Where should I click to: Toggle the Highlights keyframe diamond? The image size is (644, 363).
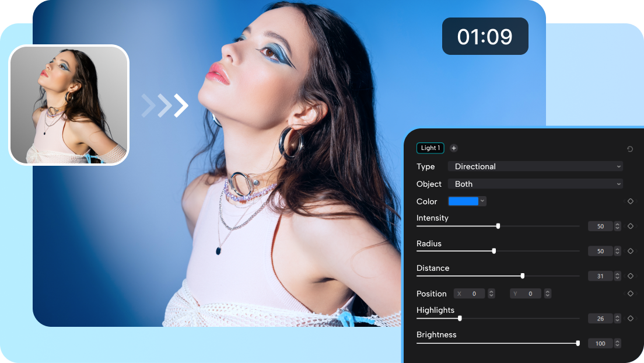pyautogui.click(x=631, y=318)
